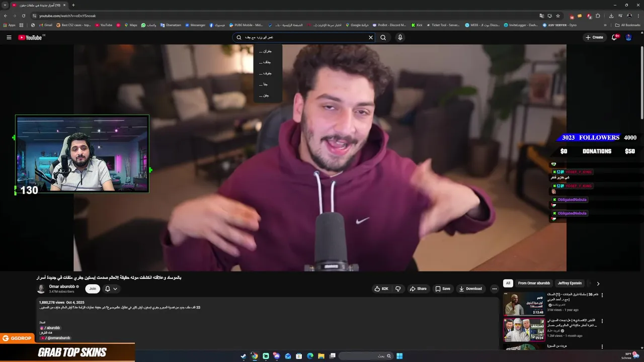Click the address bar URL

click(67, 16)
